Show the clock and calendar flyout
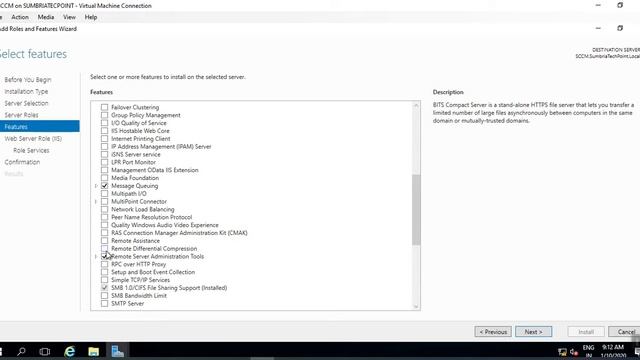Screen dimensions: 640x360 (613, 351)
